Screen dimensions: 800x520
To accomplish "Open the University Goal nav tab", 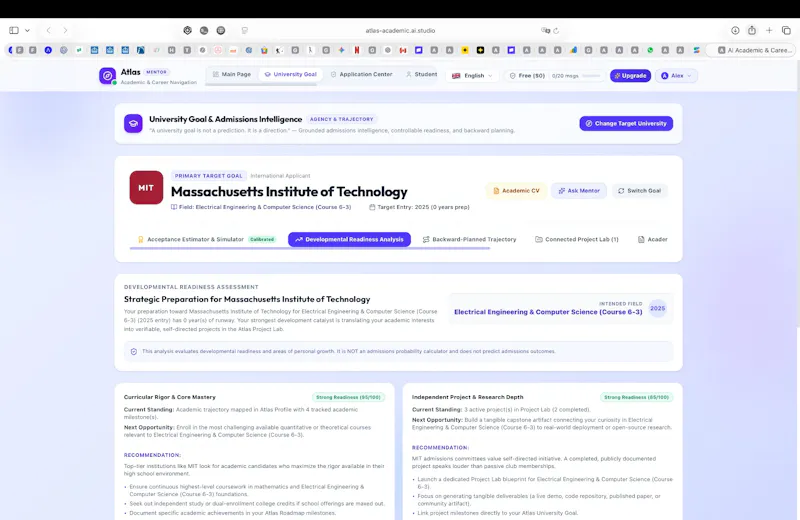I will pos(290,75).
